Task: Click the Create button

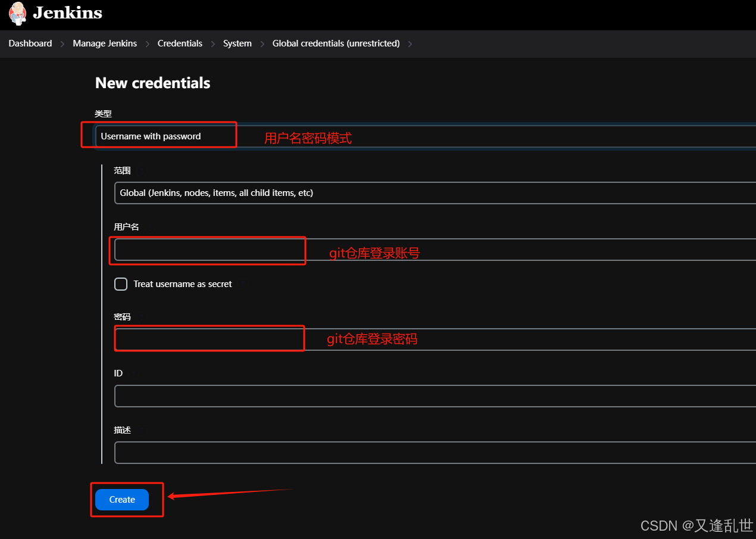Action: [x=122, y=500]
